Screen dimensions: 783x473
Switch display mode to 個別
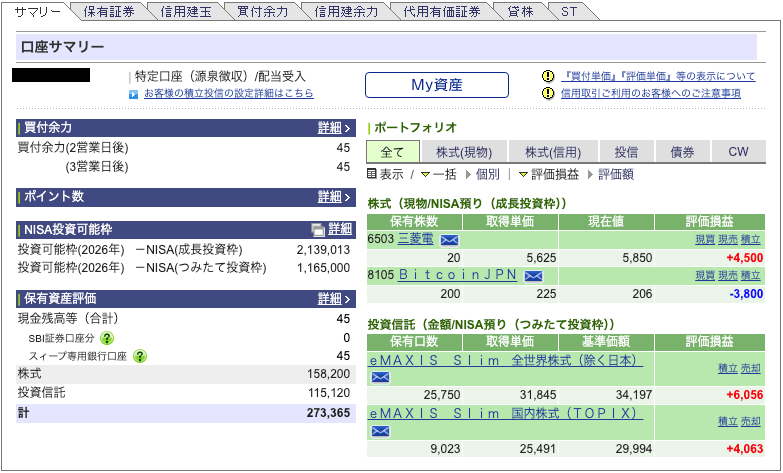coord(487,174)
